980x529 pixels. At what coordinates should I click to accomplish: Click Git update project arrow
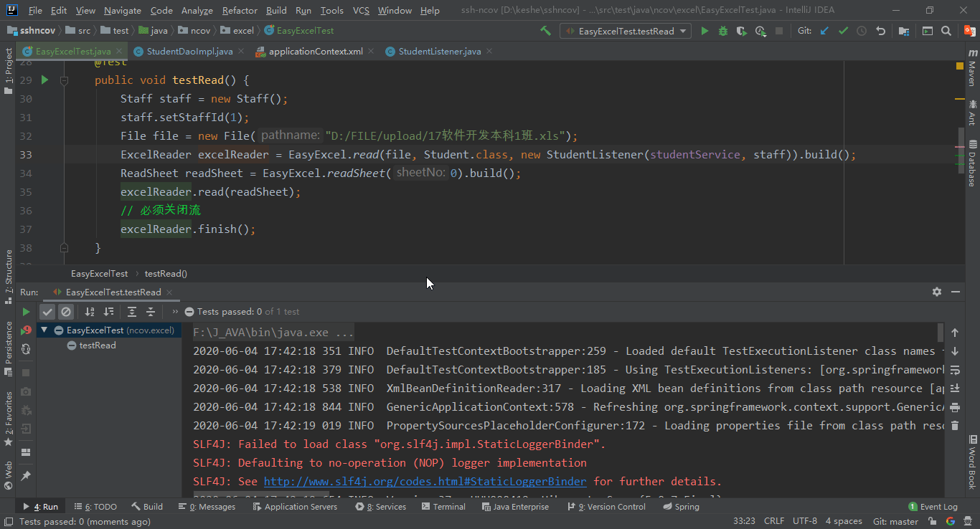[x=824, y=31]
